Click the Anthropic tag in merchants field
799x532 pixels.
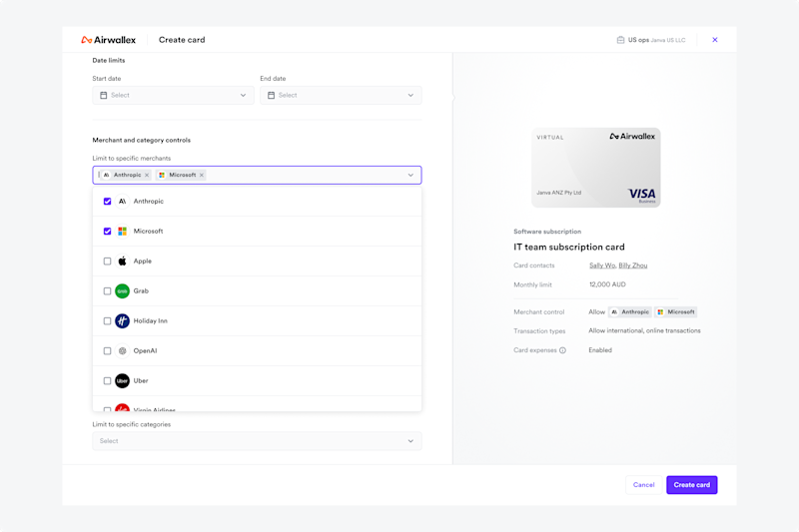pyautogui.click(x=127, y=175)
